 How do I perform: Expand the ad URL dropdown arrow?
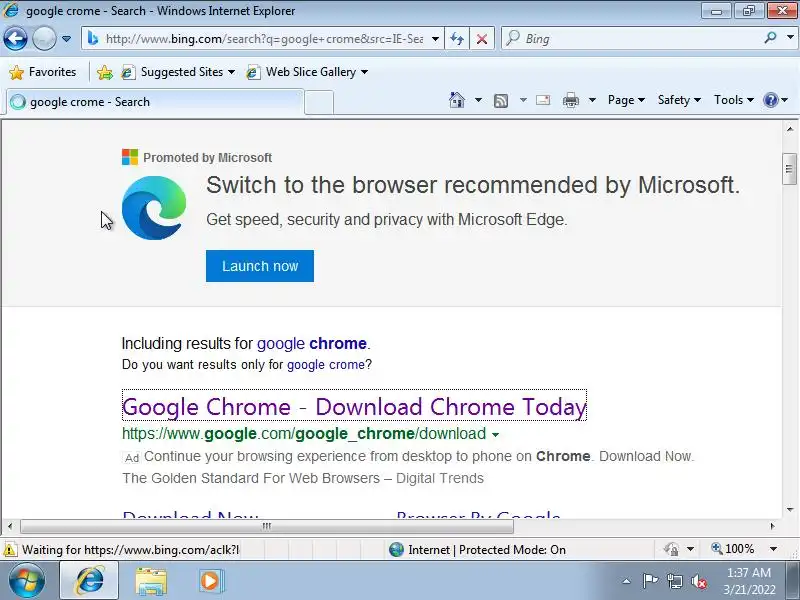coord(495,435)
